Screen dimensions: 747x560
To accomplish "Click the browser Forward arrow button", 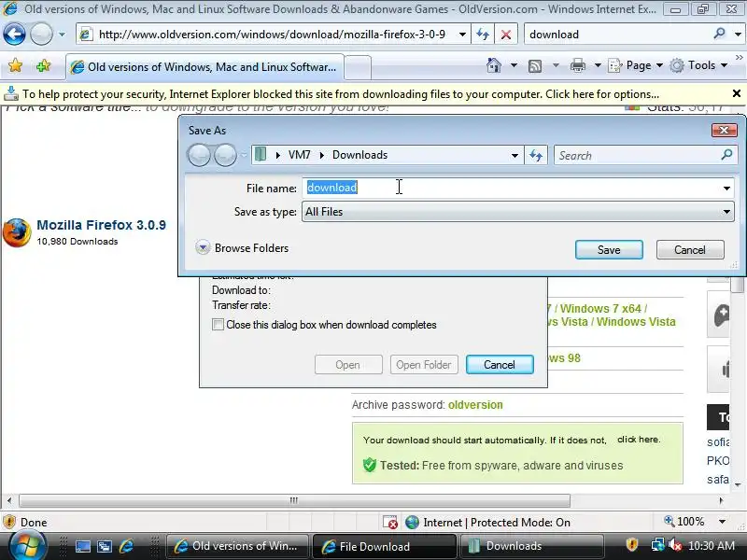I will [41, 35].
